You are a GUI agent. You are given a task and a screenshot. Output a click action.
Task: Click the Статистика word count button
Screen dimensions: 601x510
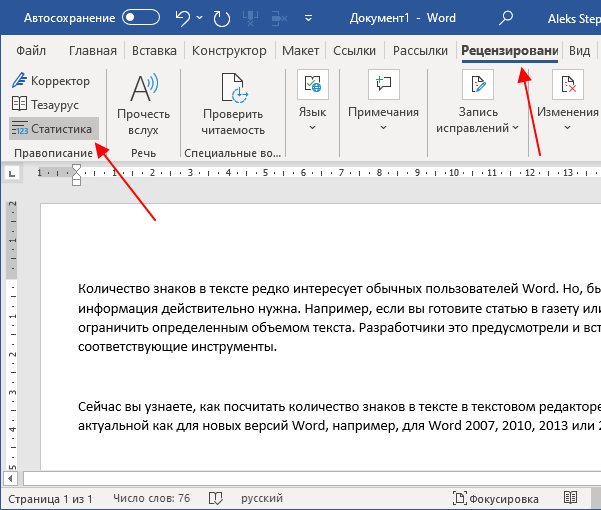click(x=53, y=128)
